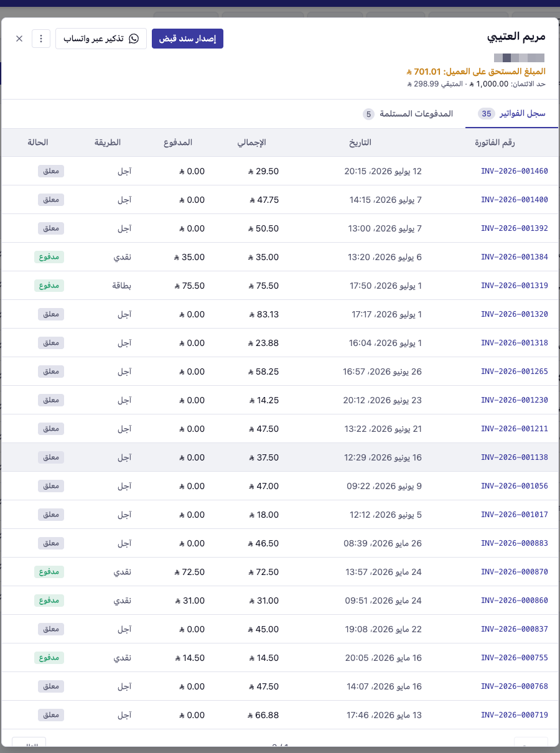Close the مريم العتيبي customer dialog

[19, 39]
